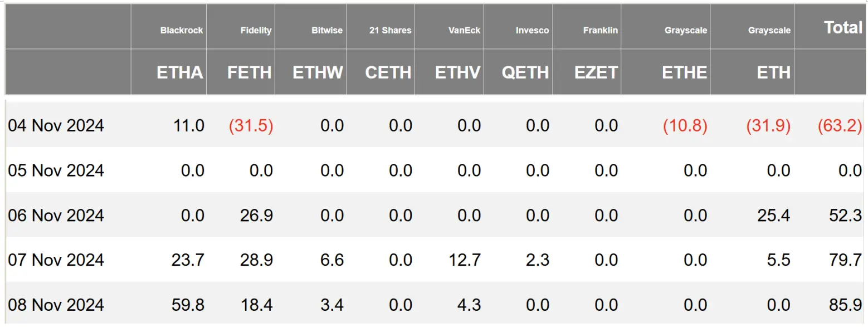
Task: Click the 12.7 ETHV value
Action: pyautogui.click(x=465, y=260)
